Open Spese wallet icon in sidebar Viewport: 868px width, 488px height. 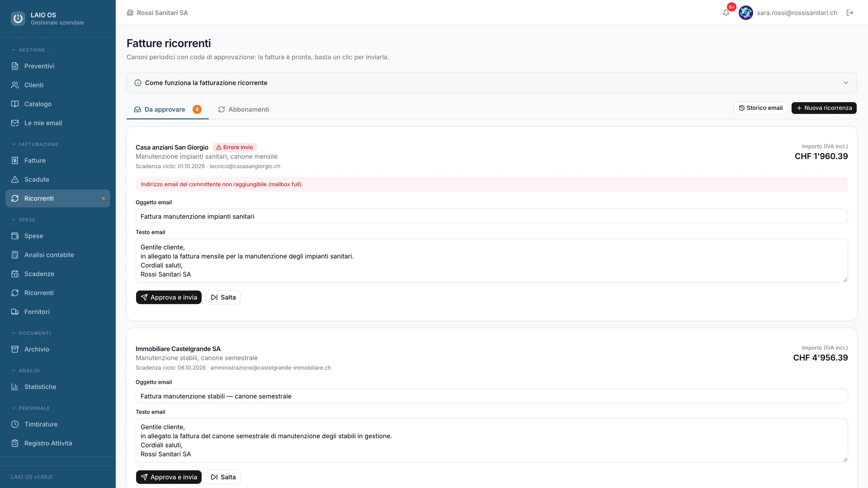coord(15,236)
